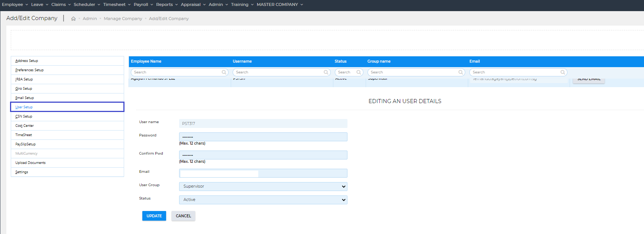Screen dimensions: 644x234
Task: Select IR8A Setup in the sidebar
Action: point(67,79)
